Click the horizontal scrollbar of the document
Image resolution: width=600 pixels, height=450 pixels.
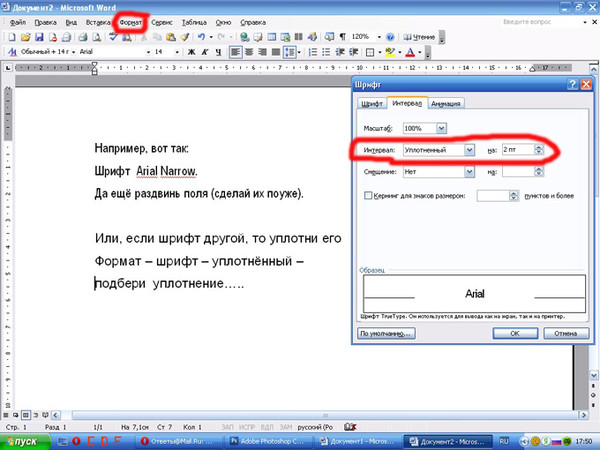click(x=324, y=415)
